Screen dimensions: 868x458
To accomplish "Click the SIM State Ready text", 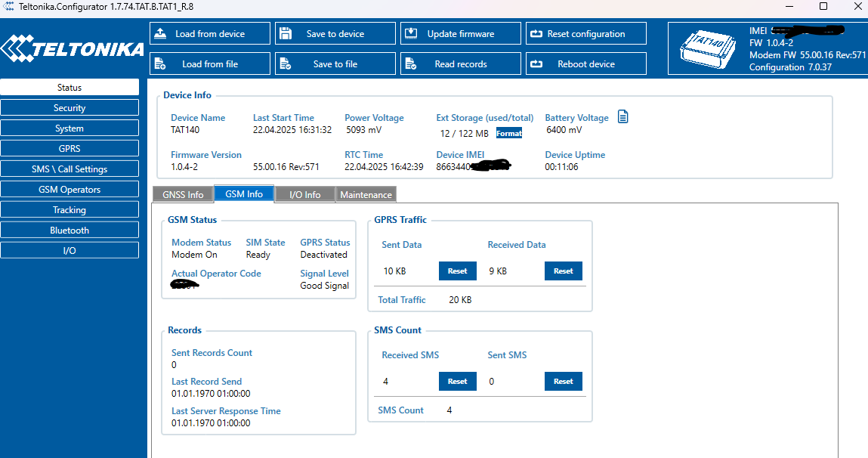I will (x=258, y=255).
